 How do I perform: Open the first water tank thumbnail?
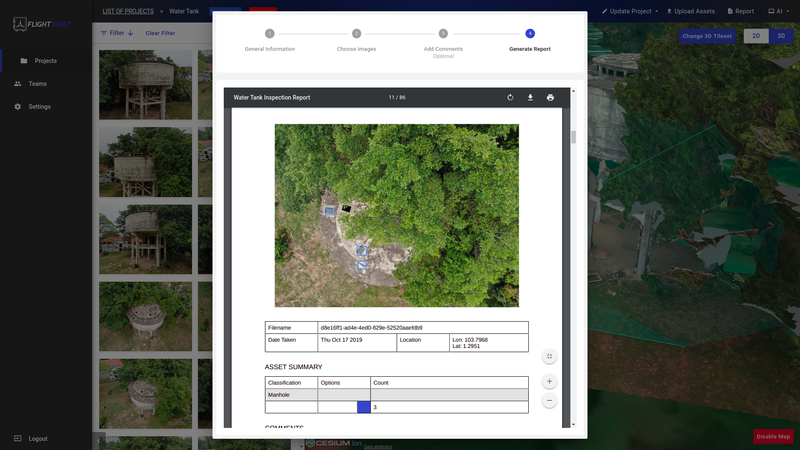click(x=145, y=85)
